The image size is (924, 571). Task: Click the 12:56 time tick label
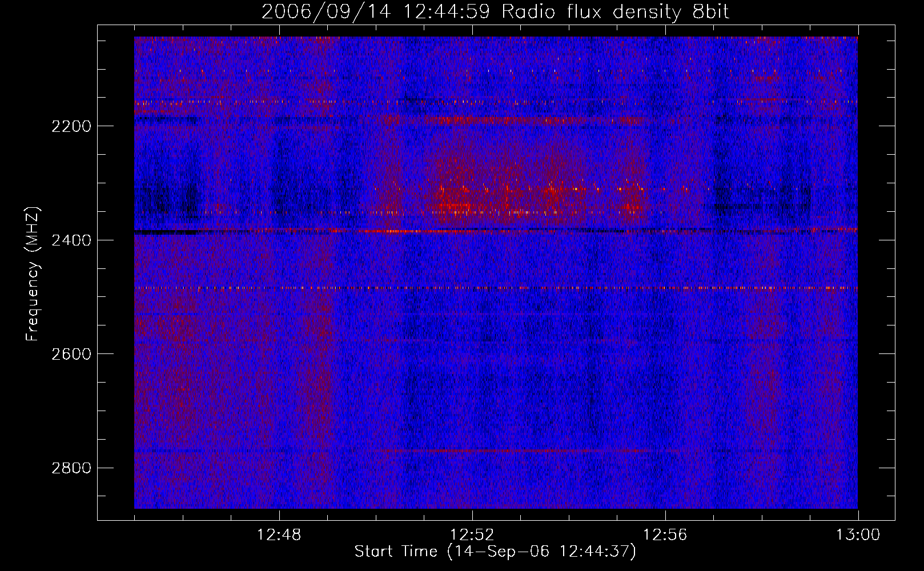click(665, 535)
